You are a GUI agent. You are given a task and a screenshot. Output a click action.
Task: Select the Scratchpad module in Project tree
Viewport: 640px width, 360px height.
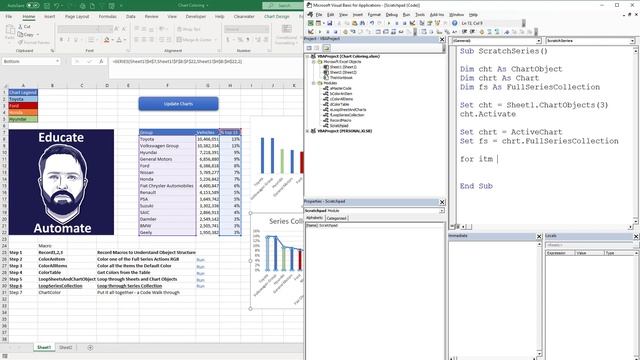click(x=339, y=126)
